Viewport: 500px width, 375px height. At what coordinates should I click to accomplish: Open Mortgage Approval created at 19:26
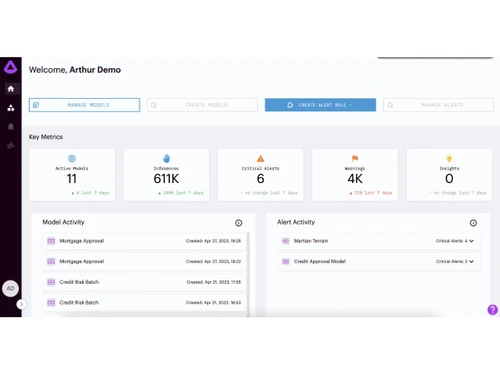pos(145,241)
